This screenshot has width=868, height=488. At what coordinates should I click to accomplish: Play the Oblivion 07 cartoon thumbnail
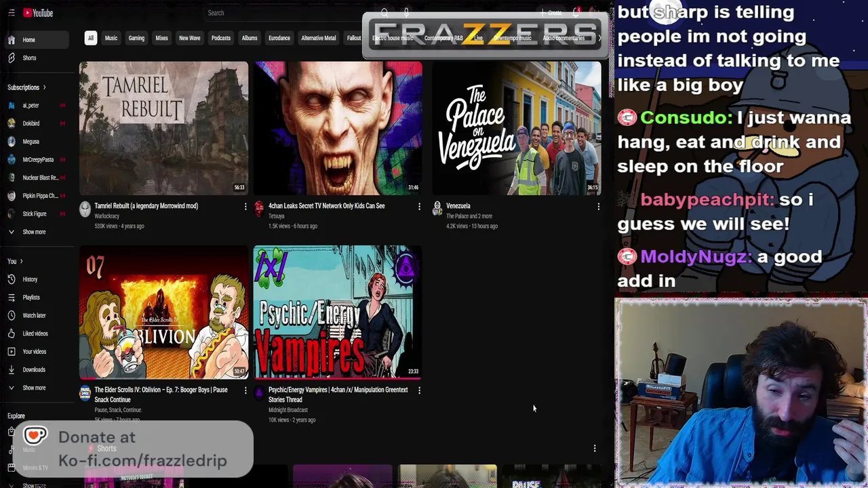(x=163, y=312)
